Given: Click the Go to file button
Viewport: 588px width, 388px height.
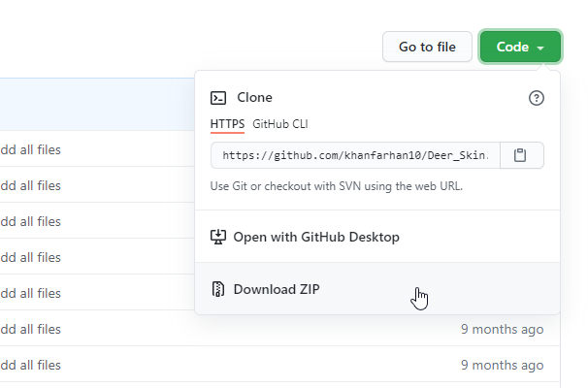Looking at the screenshot, I should (x=427, y=47).
